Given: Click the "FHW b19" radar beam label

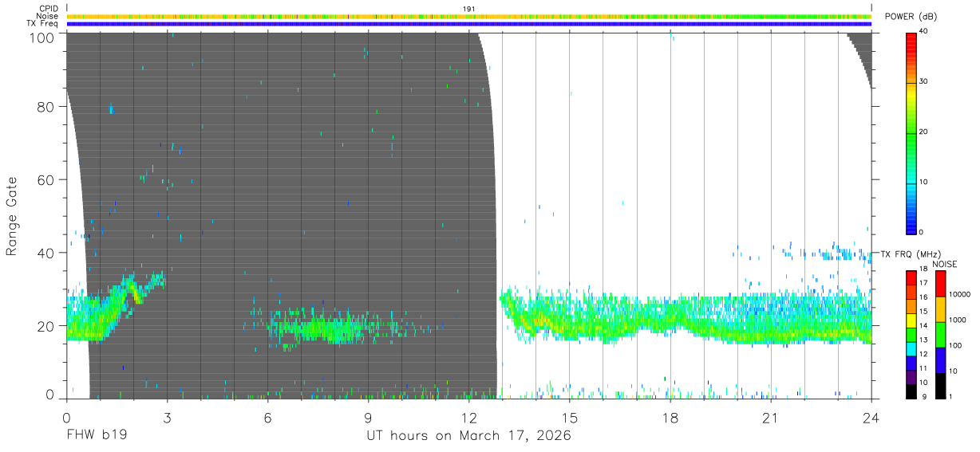Looking at the screenshot, I should [x=97, y=436].
